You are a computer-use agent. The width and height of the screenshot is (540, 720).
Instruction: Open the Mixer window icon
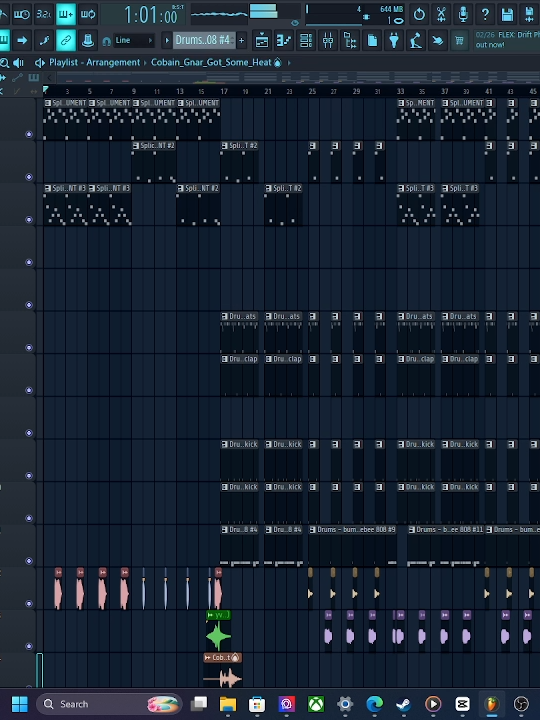328,41
